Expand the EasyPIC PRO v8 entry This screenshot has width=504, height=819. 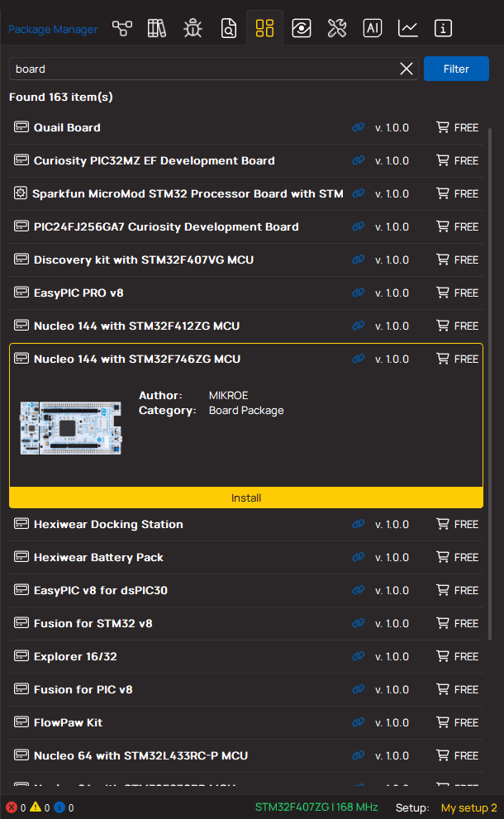click(78, 293)
